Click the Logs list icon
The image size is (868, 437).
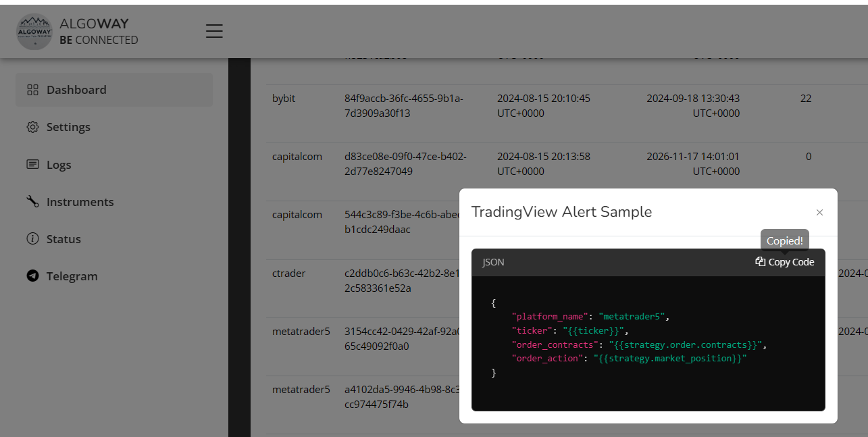(32, 164)
